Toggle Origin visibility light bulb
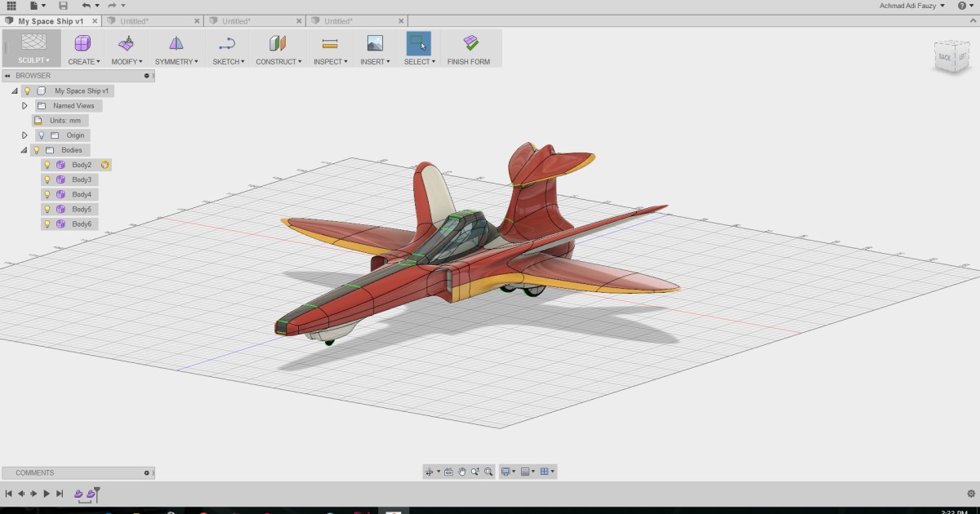 pos(42,135)
